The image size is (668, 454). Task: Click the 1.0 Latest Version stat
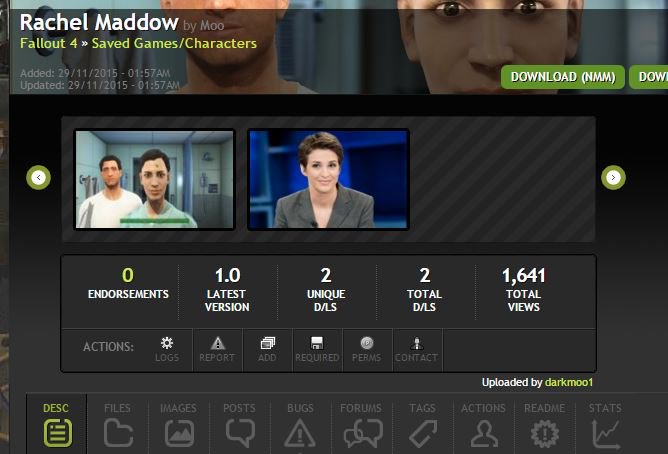coord(227,290)
